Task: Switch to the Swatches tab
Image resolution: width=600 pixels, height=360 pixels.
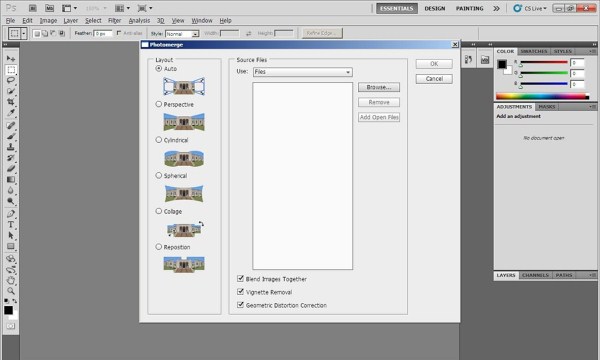Action: 534,51
